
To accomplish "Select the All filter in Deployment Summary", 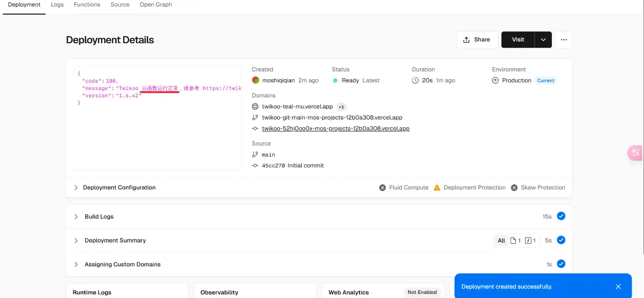I will pos(501,241).
